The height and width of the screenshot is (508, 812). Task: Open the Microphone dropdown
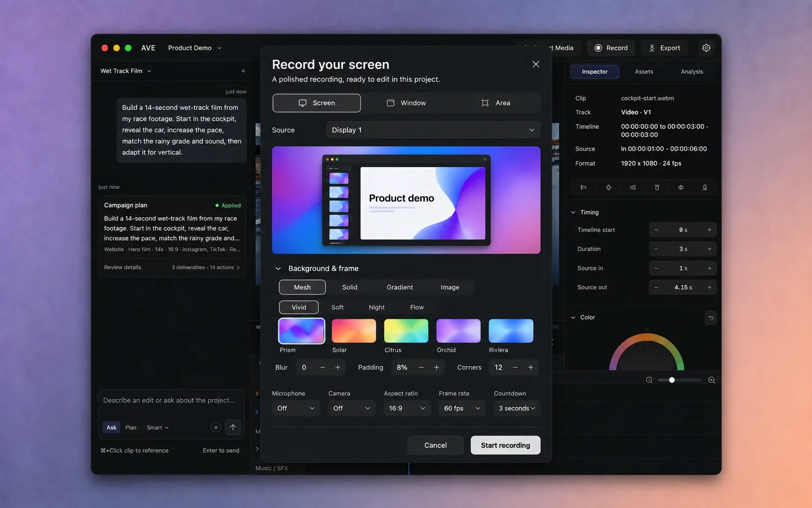coord(296,408)
